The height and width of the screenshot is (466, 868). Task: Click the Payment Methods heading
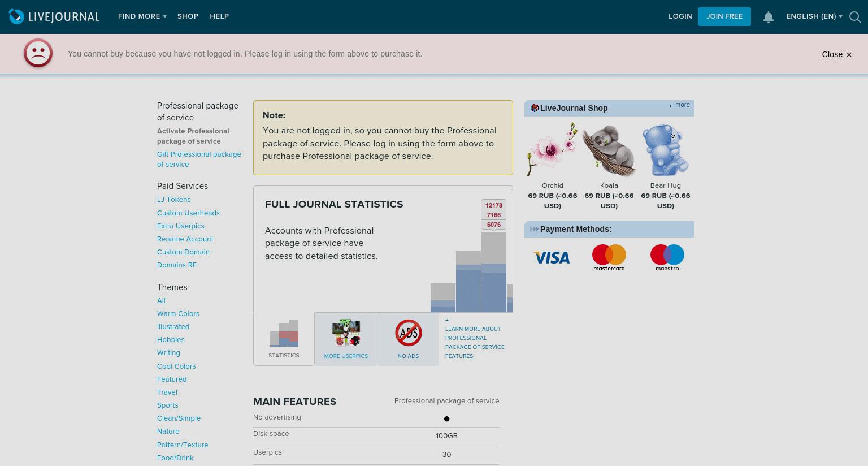[576, 229]
